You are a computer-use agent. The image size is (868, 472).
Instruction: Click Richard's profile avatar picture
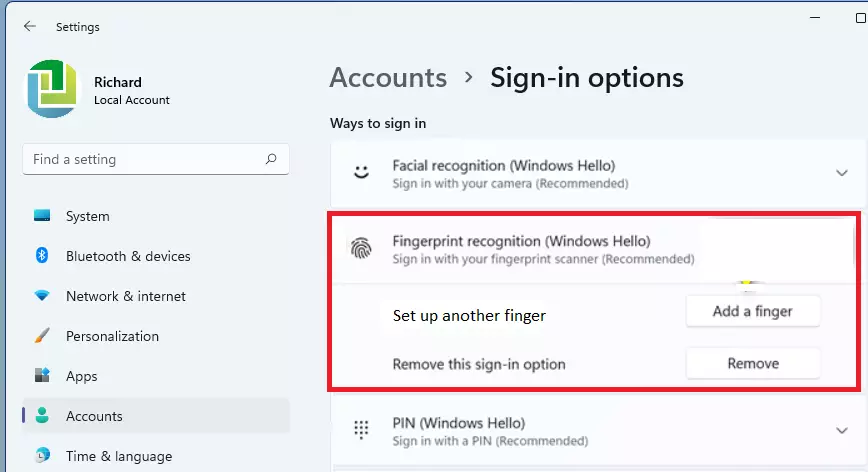tap(53, 89)
